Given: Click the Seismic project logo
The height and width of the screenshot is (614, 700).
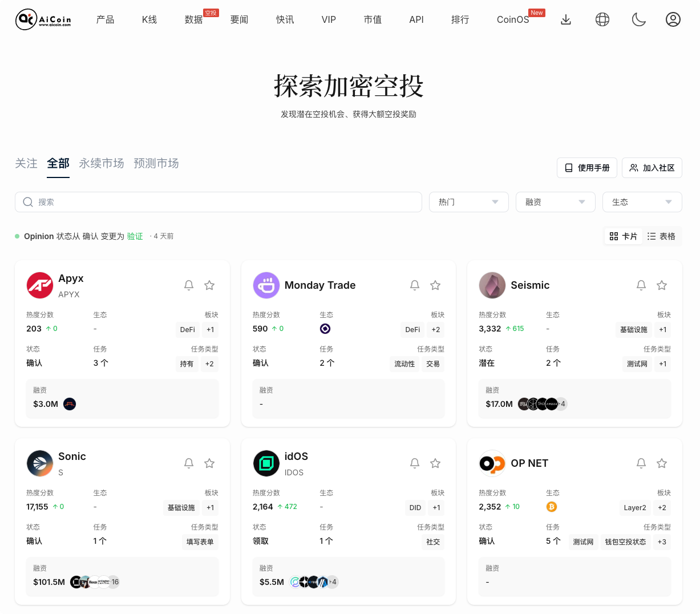Looking at the screenshot, I should click(x=492, y=285).
